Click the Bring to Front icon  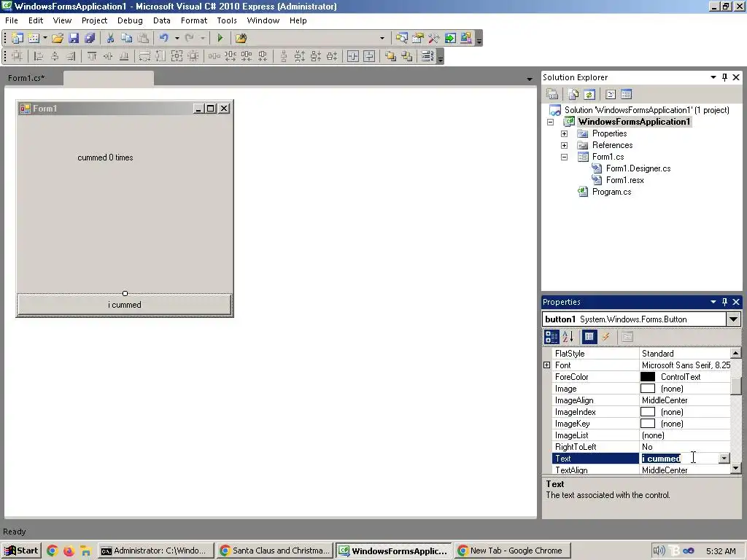[x=391, y=56]
